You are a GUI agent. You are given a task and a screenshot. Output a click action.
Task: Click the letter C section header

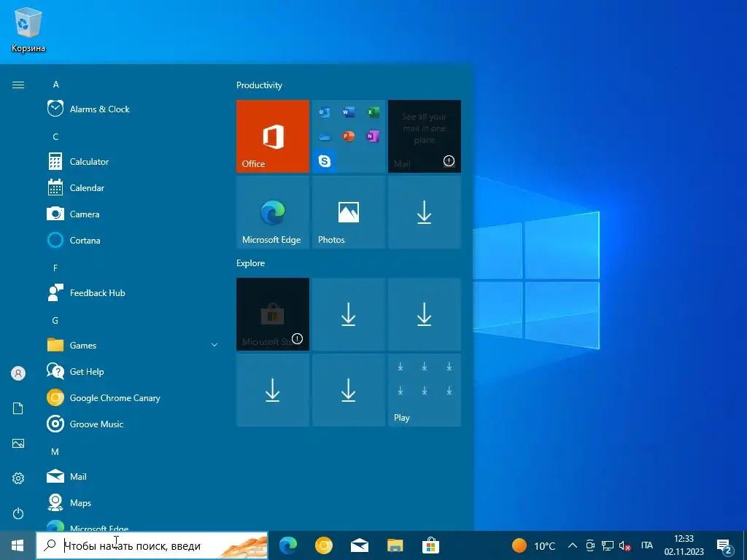pyautogui.click(x=55, y=136)
